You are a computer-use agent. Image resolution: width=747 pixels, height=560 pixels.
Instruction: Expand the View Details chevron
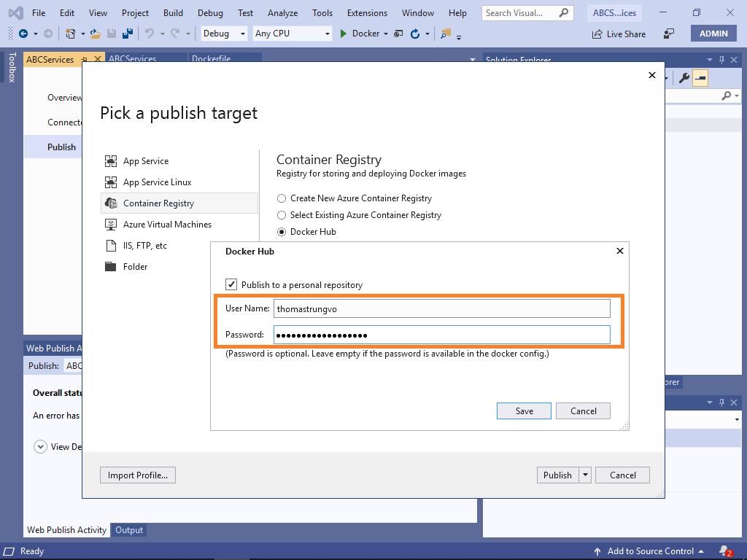pyautogui.click(x=41, y=447)
